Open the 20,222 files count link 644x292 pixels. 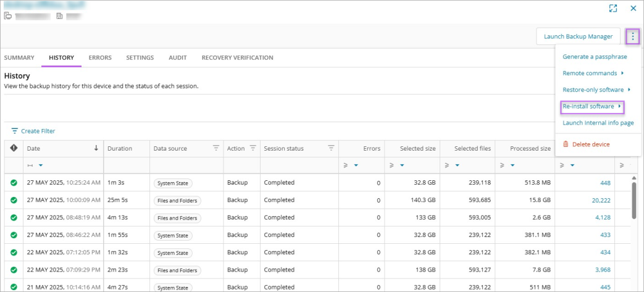coord(601,200)
